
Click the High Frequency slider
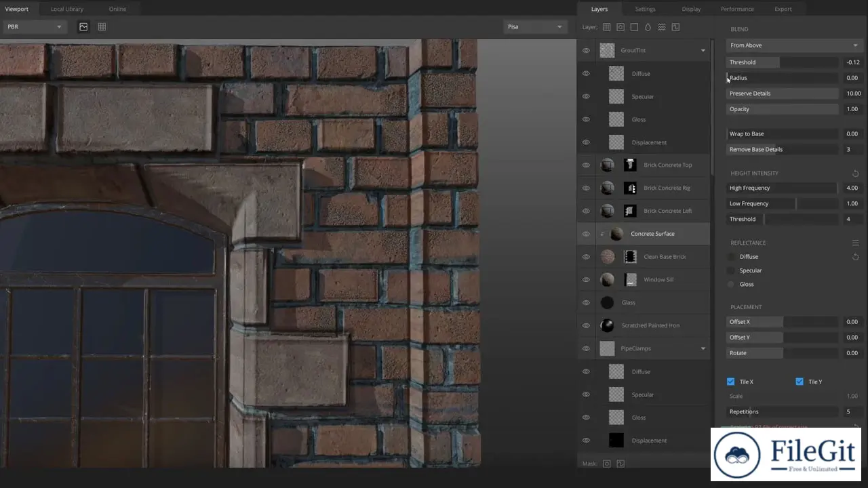[783, 188]
